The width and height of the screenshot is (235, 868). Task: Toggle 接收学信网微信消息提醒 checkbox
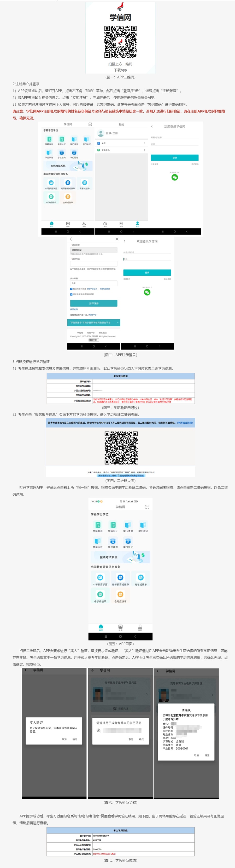(x=71, y=294)
